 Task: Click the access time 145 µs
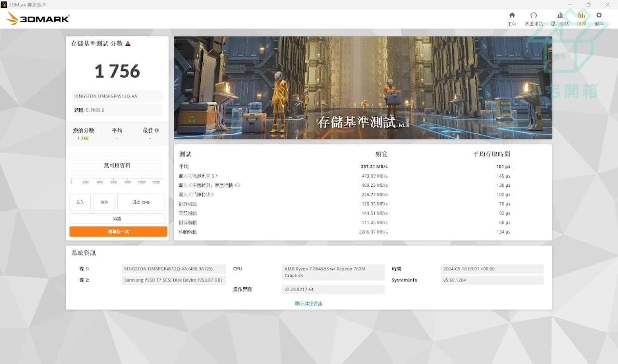click(503, 176)
